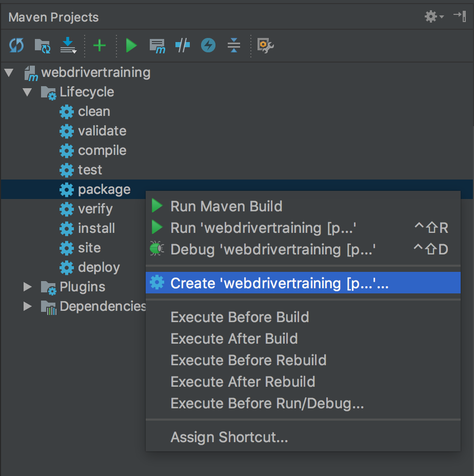The image size is (474, 476).
Task: Click Assign Shortcut... in context menu
Action: click(229, 438)
